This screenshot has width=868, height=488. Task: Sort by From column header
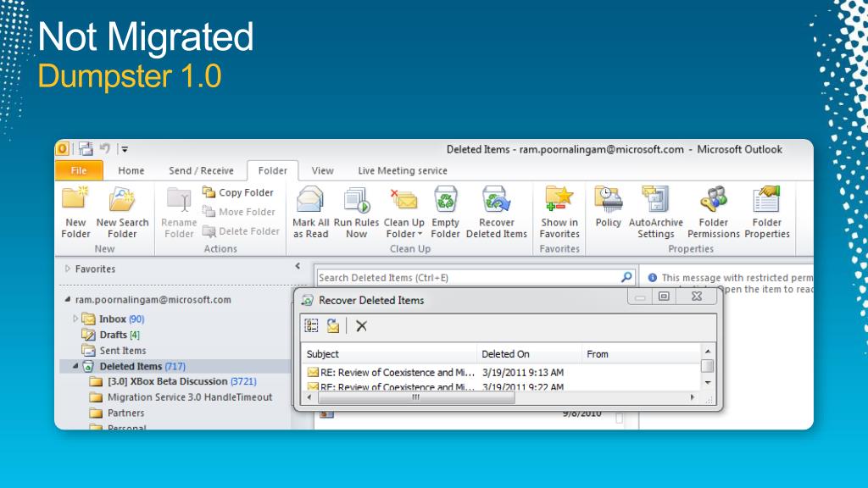641,353
